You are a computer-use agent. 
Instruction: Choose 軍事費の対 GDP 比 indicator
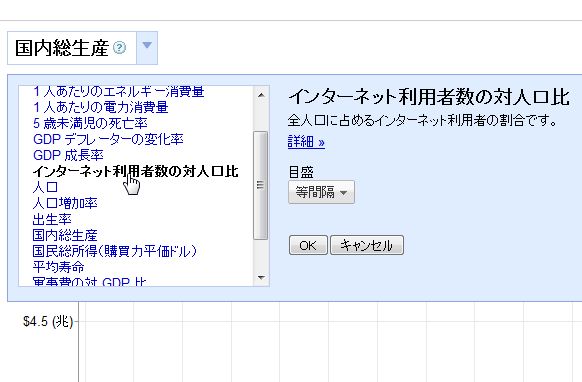pos(89,281)
